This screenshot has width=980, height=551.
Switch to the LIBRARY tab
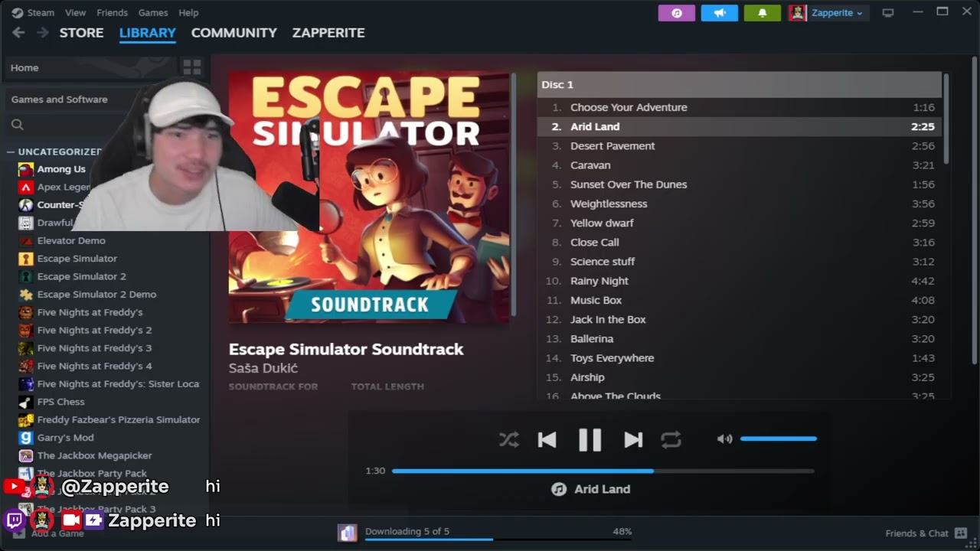[x=148, y=33]
